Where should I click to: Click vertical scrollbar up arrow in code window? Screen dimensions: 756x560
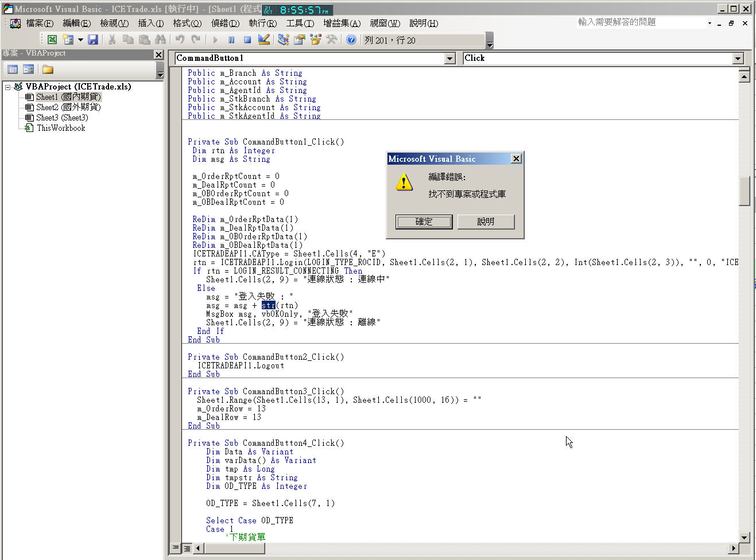pyautogui.click(x=745, y=76)
